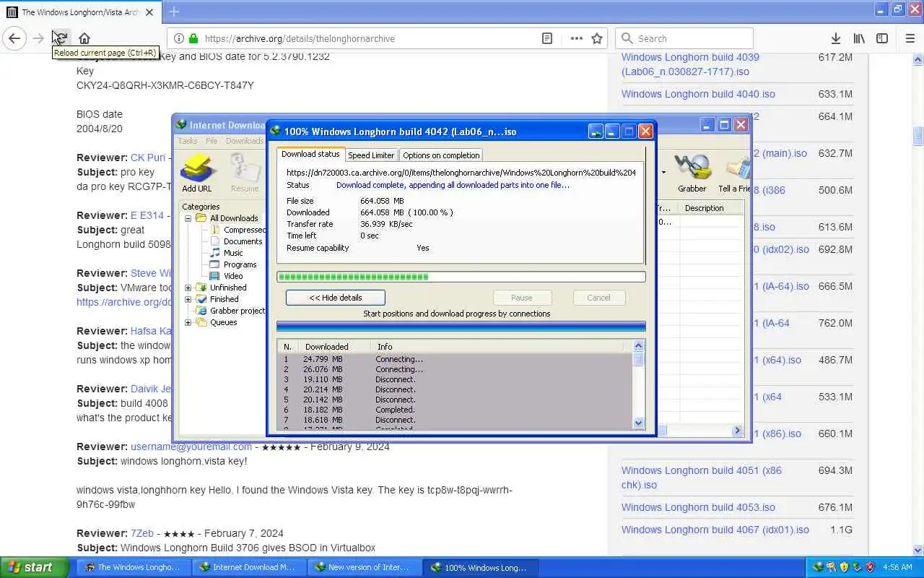Click Firefox back arrow button
The height and width of the screenshot is (578, 924).
(14, 38)
